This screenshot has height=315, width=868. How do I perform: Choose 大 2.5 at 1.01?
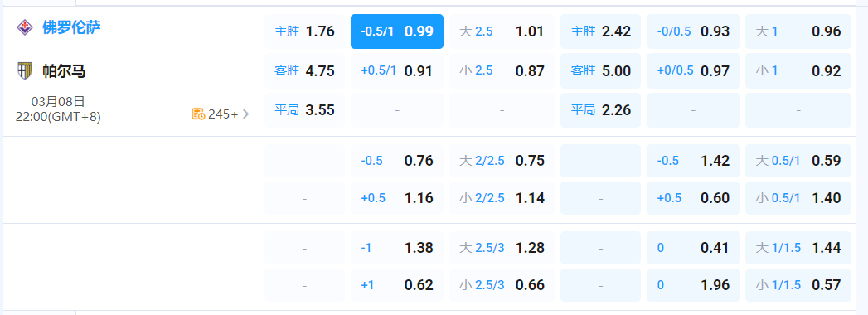[x=502, y=31]
